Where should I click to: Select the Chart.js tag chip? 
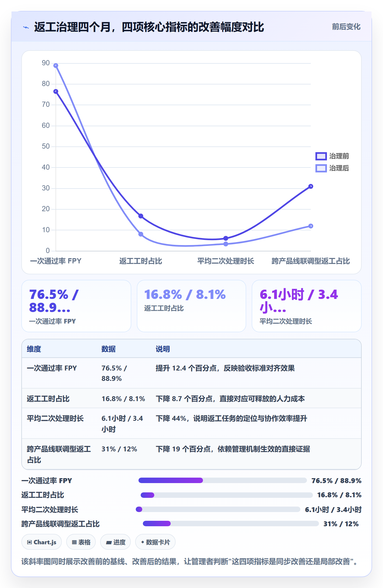(42, 542)
